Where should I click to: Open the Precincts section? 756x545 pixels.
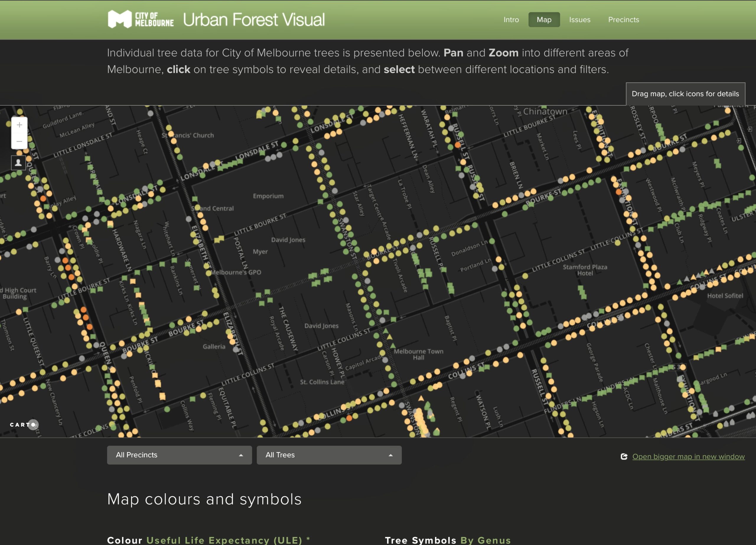click(623, 20)
